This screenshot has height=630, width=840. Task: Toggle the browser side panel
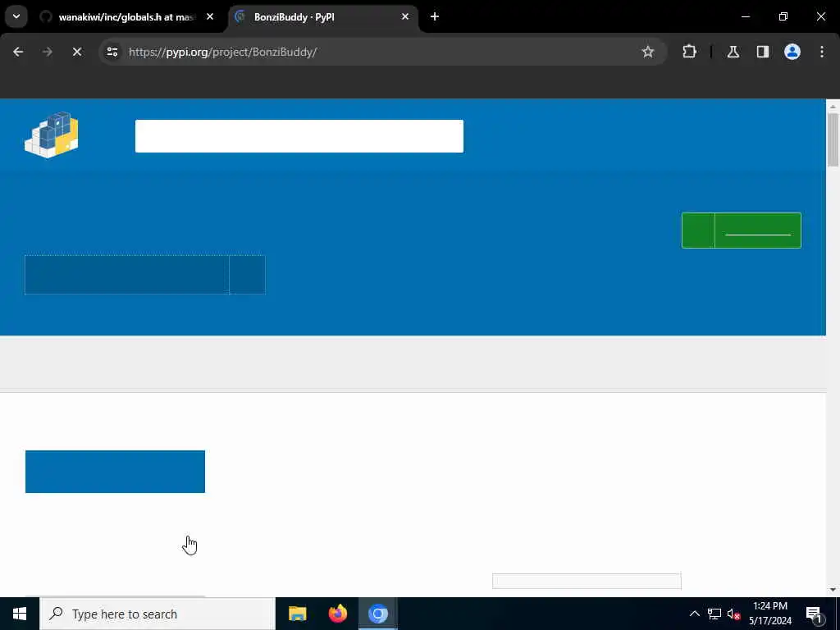tap(762, 52)
